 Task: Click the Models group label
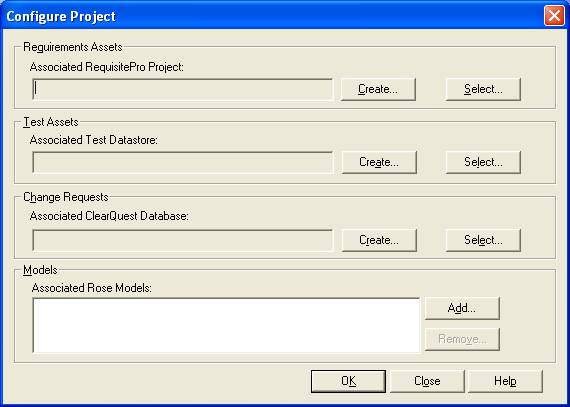40,270
